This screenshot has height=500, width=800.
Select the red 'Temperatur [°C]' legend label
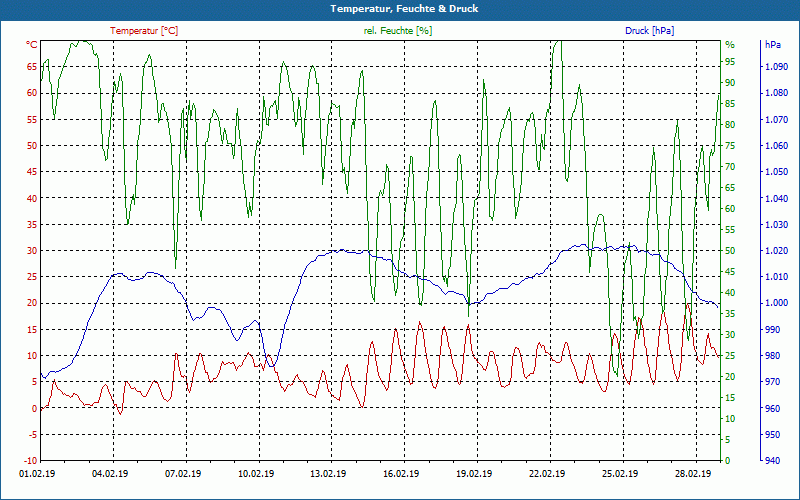[144, 31]
